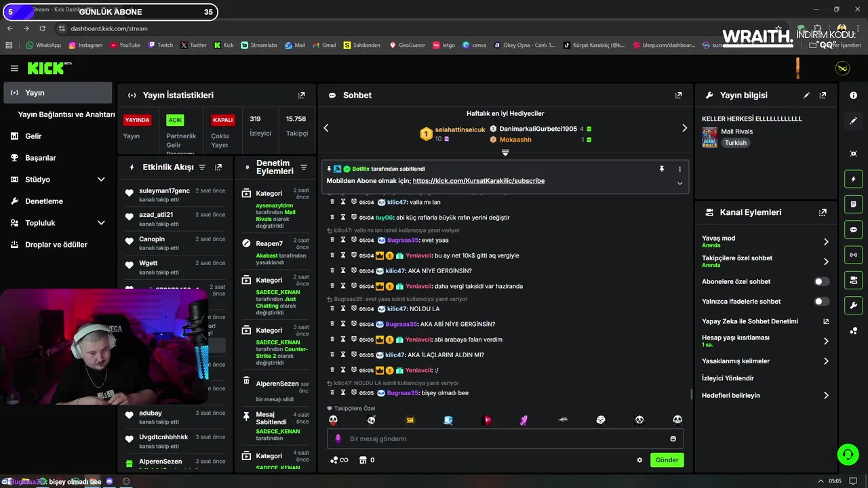
Task: Open the emoji picker in message box
Action: click(673, 439)
